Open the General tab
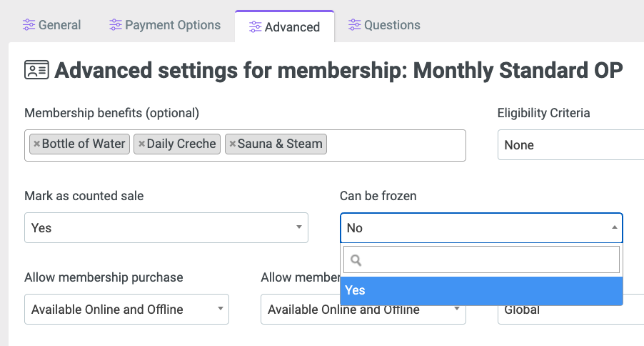The image size is (644, 346). coord(51,25)
